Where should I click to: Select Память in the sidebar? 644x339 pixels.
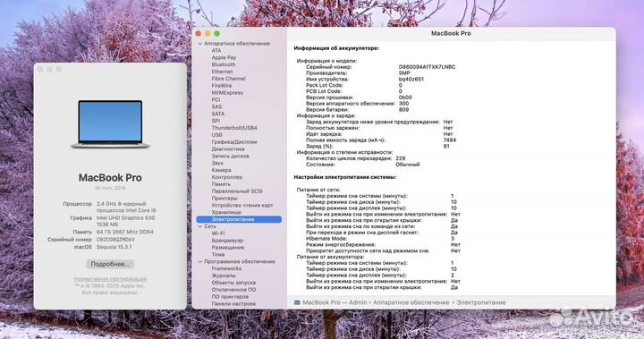click(x=221, y=184)
